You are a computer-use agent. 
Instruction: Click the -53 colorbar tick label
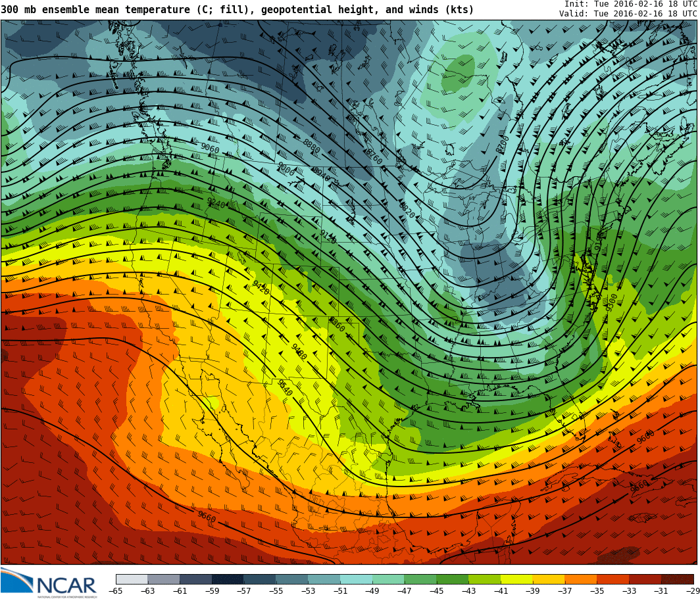pos(308,591)
